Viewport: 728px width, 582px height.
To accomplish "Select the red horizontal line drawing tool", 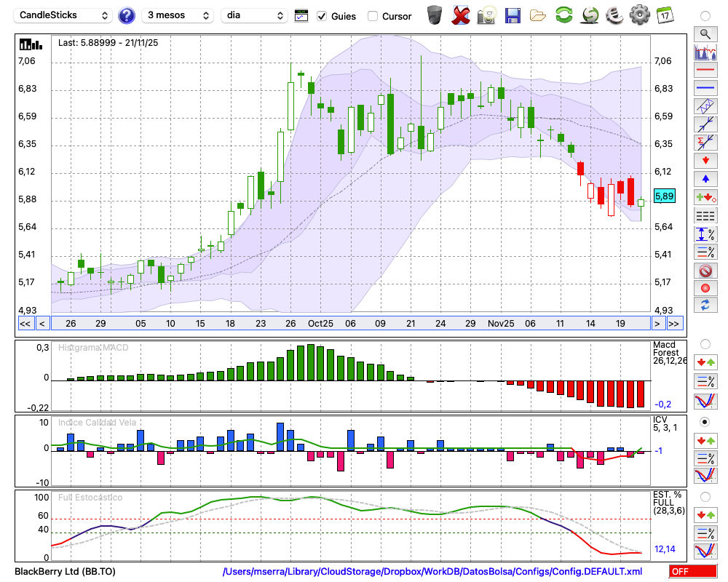I will (705, 71).
